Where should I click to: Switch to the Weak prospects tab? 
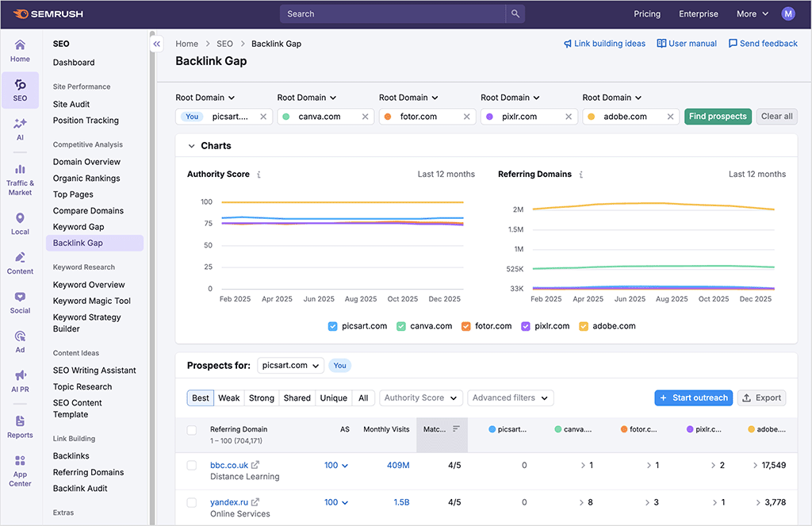(x=228, y=397)
